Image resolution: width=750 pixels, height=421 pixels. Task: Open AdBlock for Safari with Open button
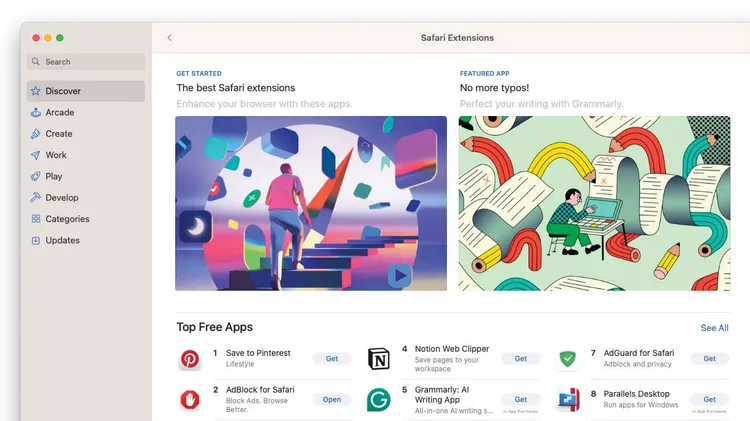(x=332, y=399)
